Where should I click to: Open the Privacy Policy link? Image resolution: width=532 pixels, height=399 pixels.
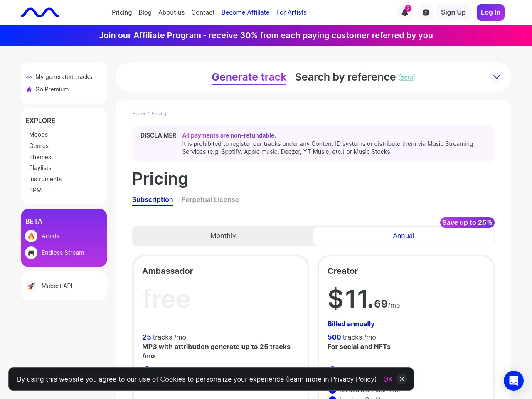[x=353, y=379]
